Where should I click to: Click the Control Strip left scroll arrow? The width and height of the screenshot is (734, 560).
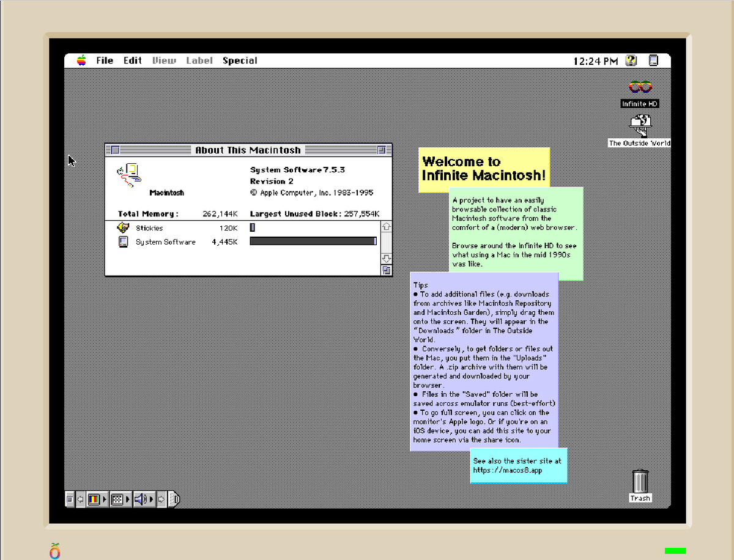[80, 499]
